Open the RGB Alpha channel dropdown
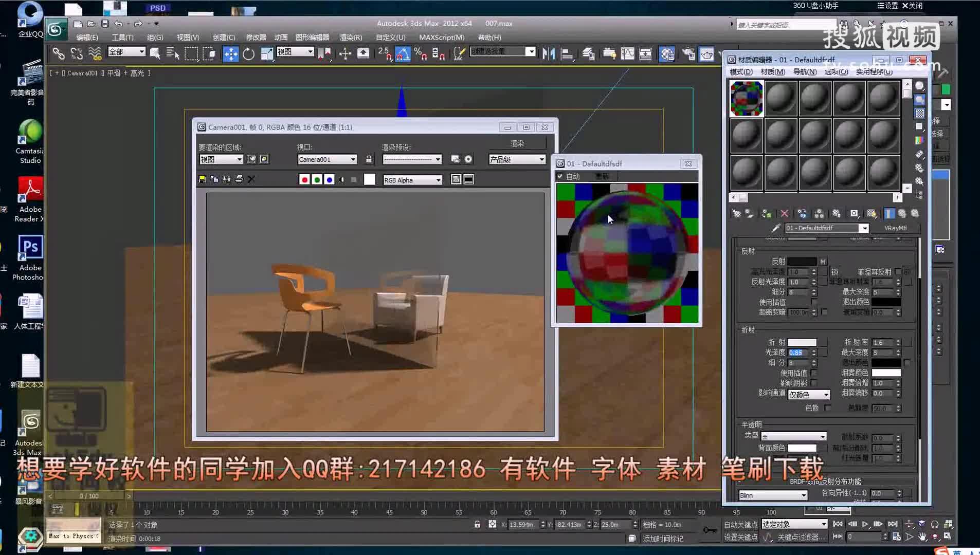This screenshot has width=980, height=555. pyautogui.click(x=413, y=180)
